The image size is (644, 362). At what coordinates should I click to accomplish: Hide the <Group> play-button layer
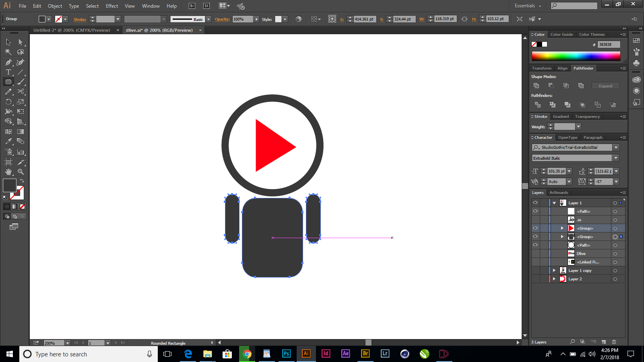[535, 228]
